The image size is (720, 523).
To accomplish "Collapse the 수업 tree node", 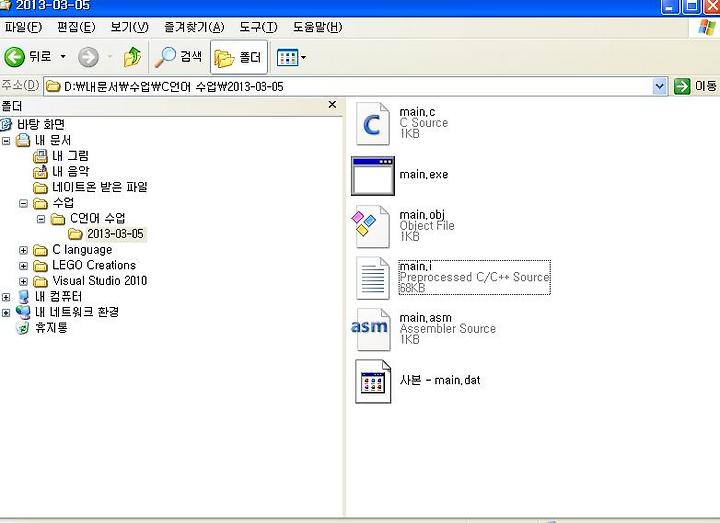I will point(23,203).
